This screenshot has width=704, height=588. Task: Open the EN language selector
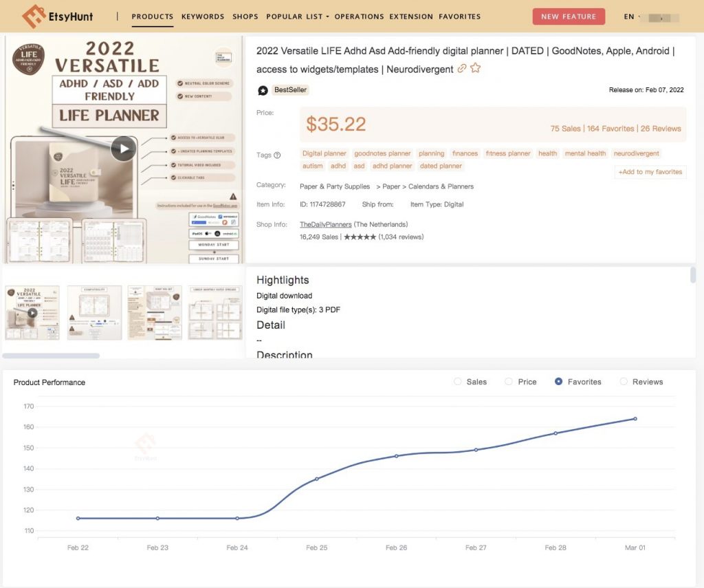coord(629,17)
